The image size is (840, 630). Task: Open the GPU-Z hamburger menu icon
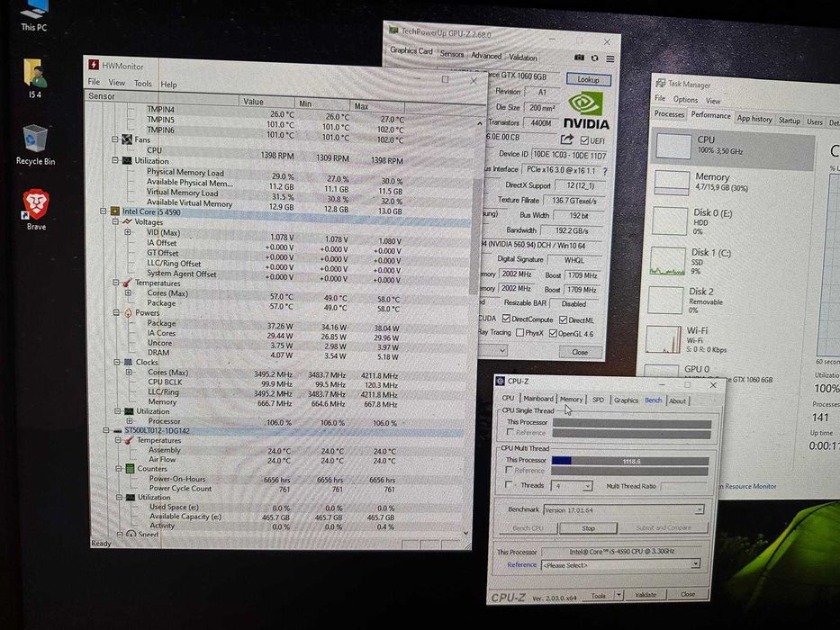(610, 58)
